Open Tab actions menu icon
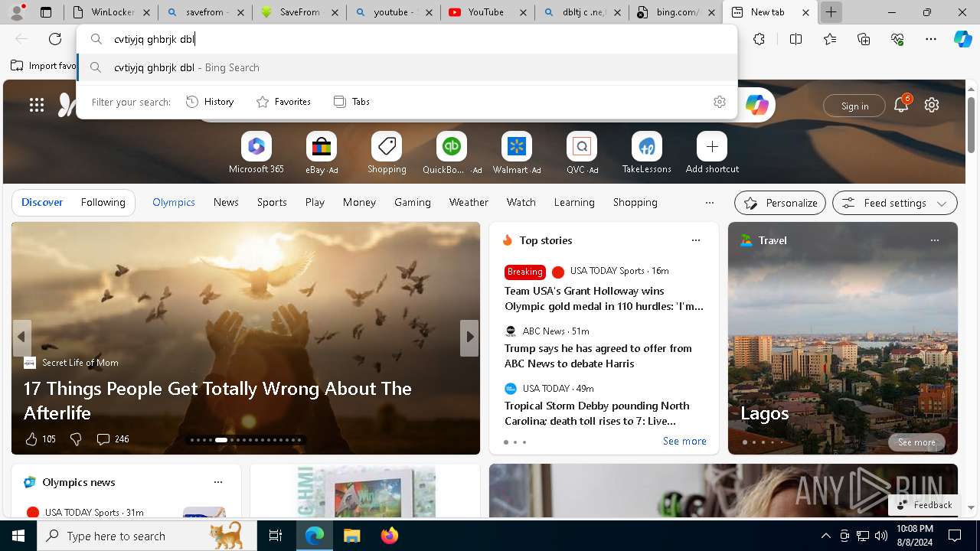Image resolution: width=980 pixels, height=551 pixels. tap(46, 12)
